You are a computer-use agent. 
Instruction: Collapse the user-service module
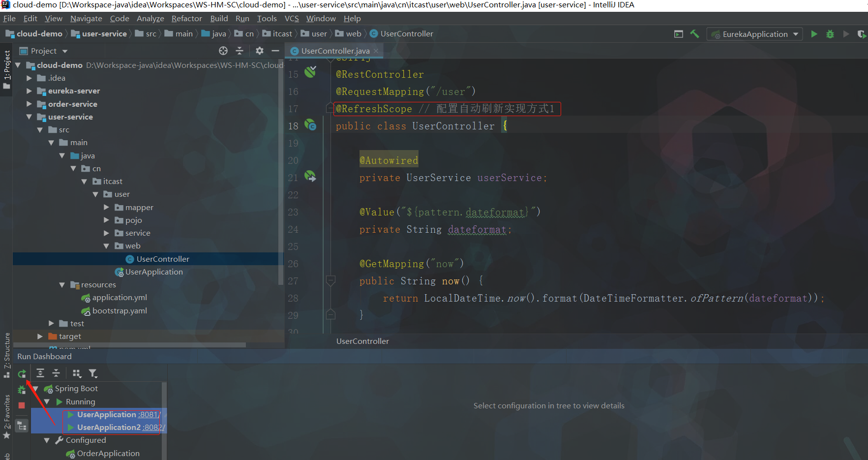29,117
